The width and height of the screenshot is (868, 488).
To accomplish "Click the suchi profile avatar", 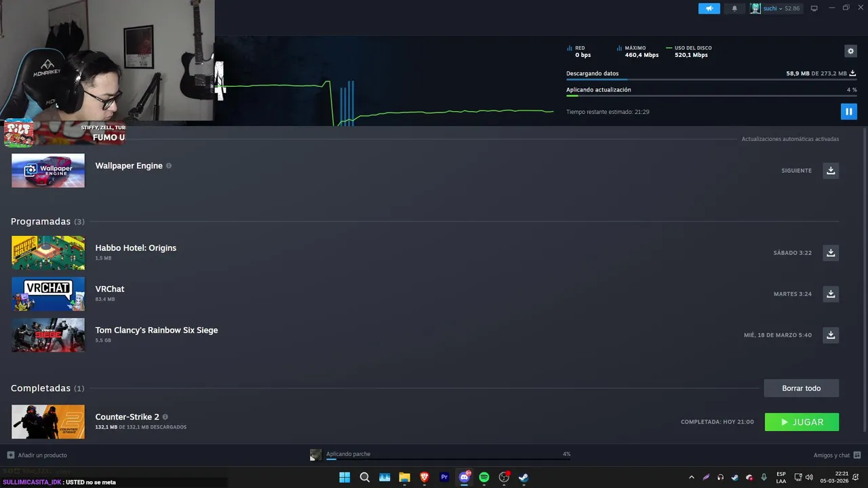I will [x=755, y=8].
